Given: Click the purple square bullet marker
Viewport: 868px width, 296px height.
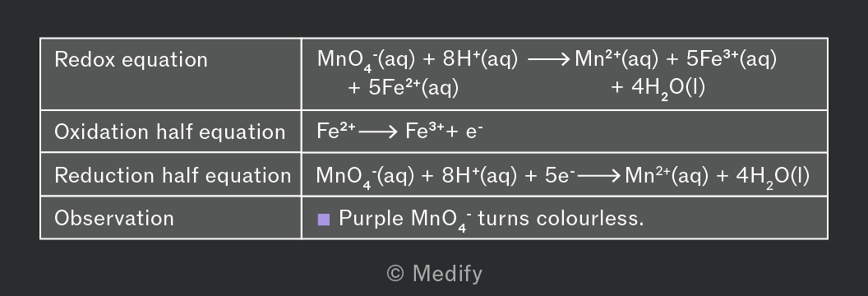Looking at the screenshot, I should [323, 220].
